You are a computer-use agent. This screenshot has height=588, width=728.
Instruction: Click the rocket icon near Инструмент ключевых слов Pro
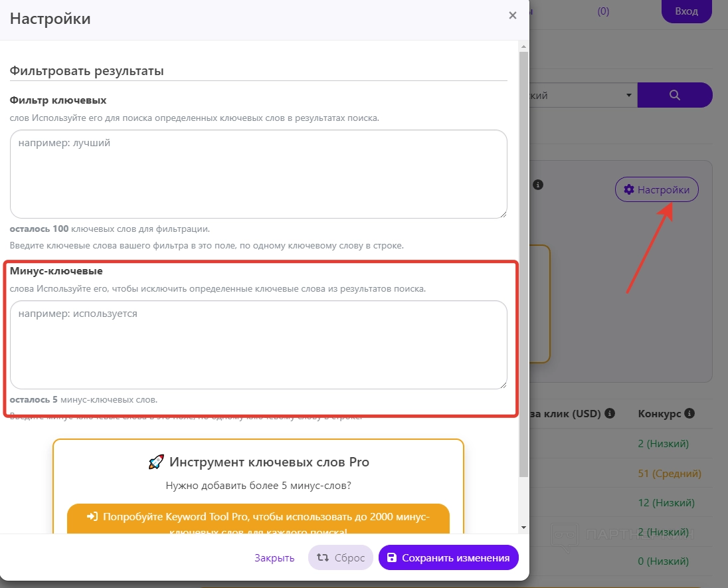[155, 462]
